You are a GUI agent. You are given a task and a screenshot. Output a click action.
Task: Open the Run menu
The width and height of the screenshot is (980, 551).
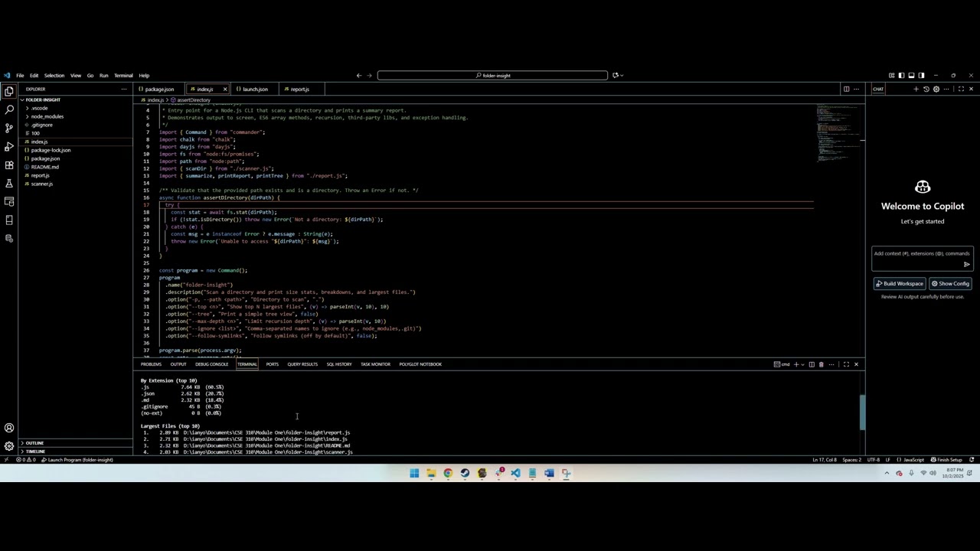pos(103,75)
